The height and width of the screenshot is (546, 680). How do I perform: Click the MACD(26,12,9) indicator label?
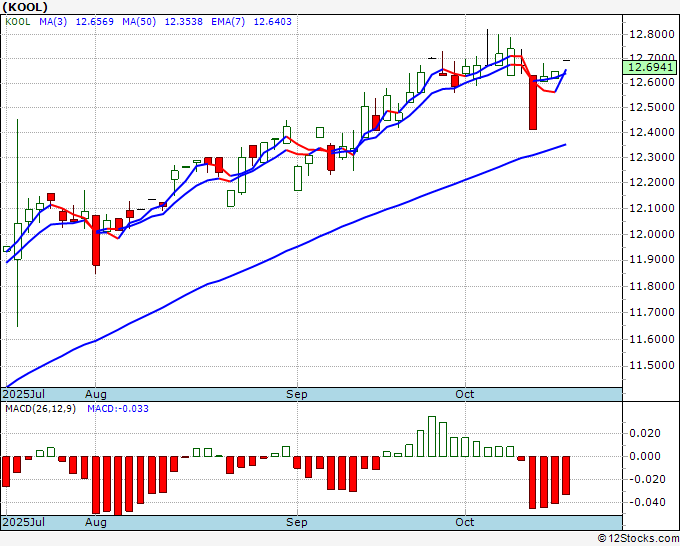coord(40,409)
